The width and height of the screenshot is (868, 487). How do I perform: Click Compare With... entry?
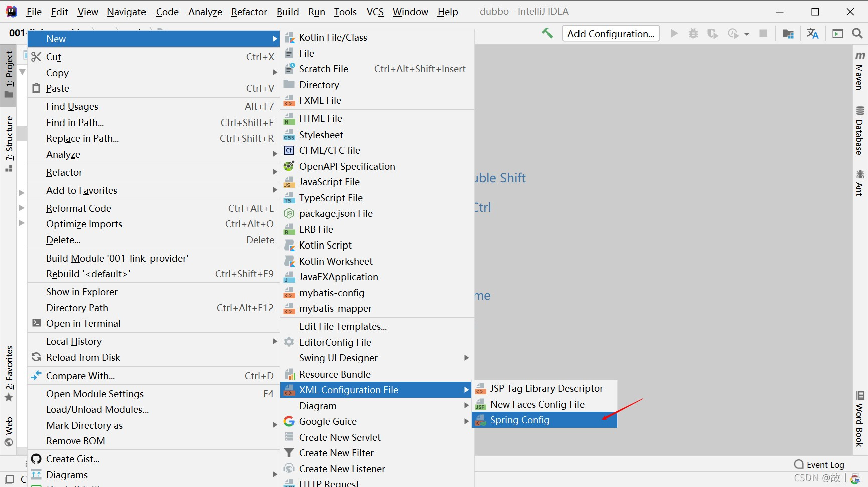point(154,376)
